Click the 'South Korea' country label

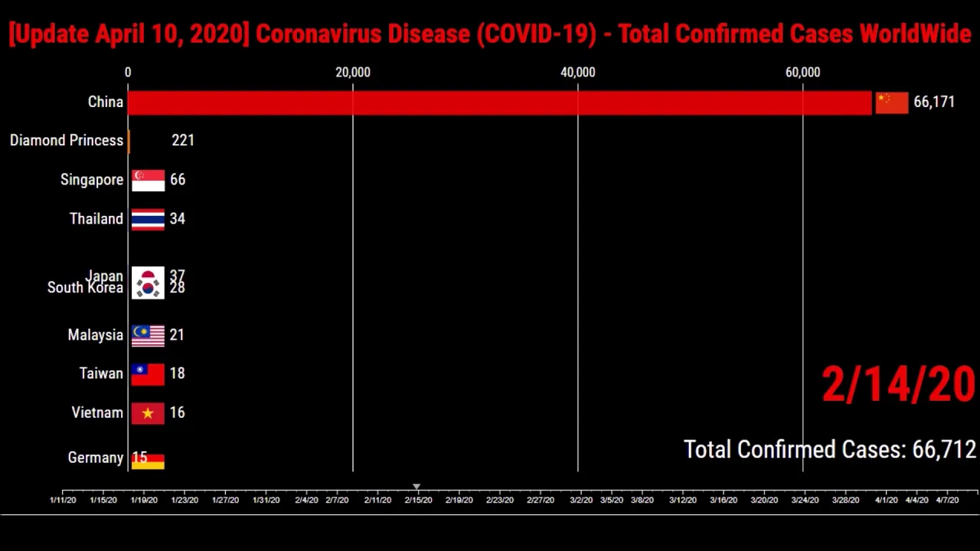[x=85, y=289]
